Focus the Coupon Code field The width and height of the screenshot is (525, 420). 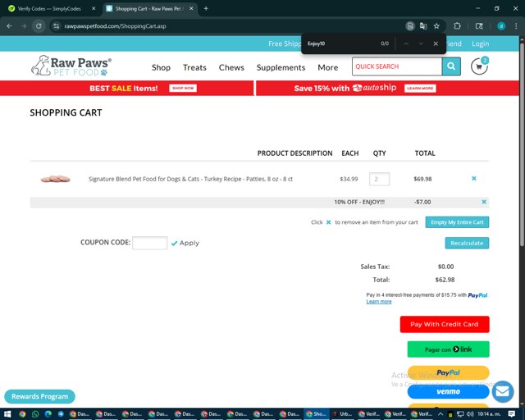point(149,243)
